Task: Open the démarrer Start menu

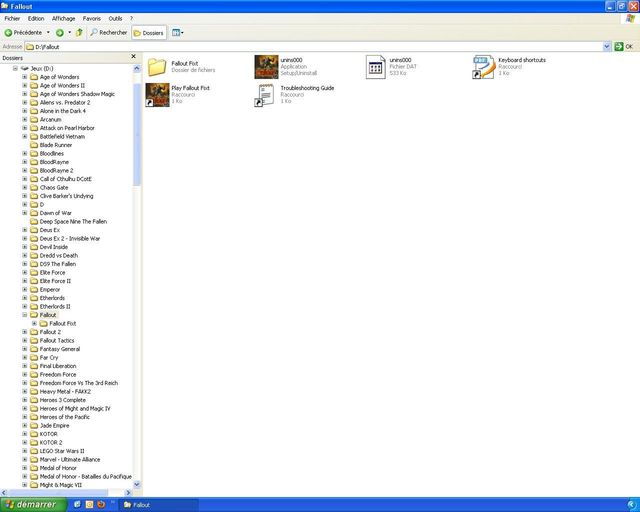Action: (33, 505)
